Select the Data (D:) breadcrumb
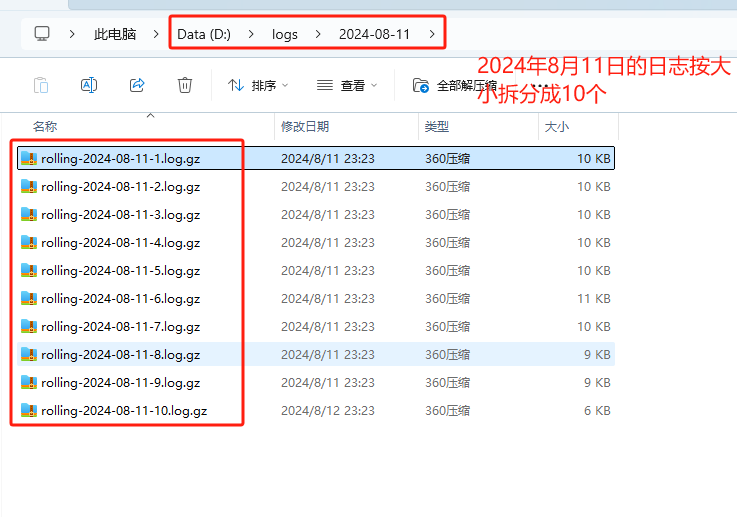 coord(204,34)
